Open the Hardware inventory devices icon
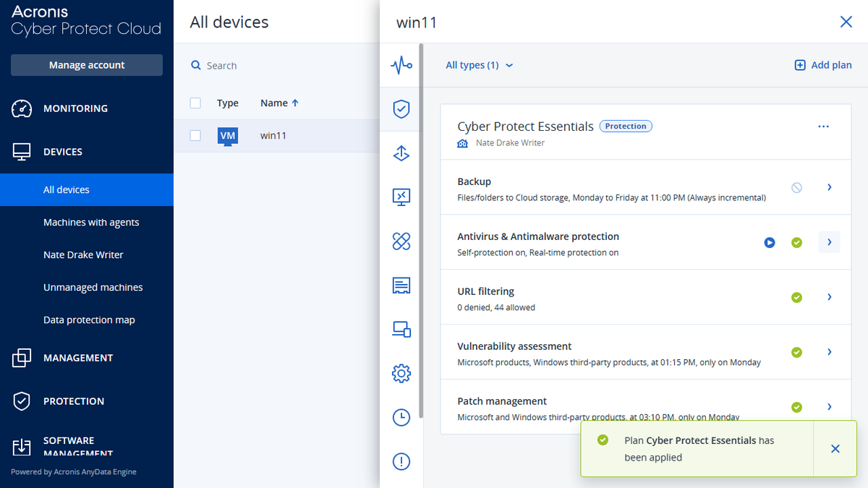The image size is (868, 488). (401, 329)
